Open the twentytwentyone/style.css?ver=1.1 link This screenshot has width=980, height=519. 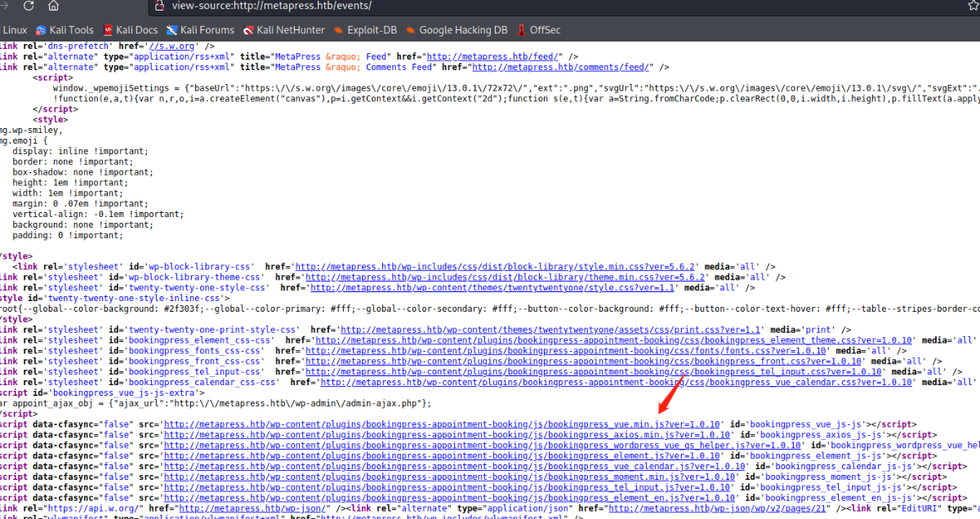coord(492,288)
